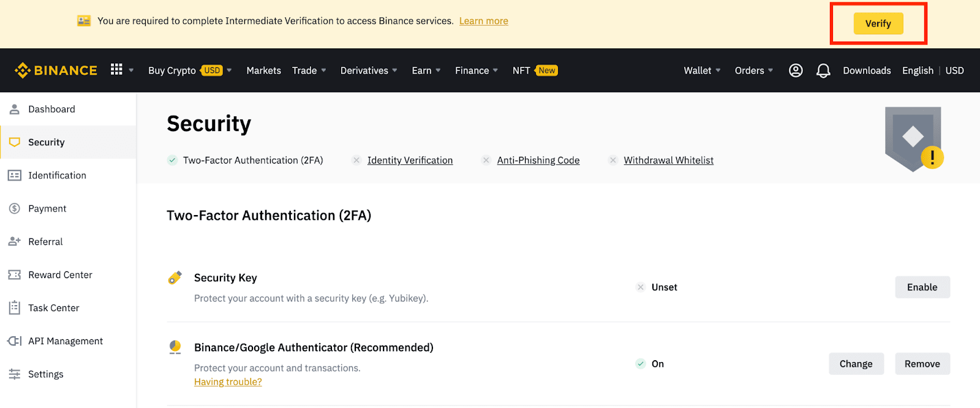
Task: Select Identification in the sidebar
Action: tap(68, 175)
